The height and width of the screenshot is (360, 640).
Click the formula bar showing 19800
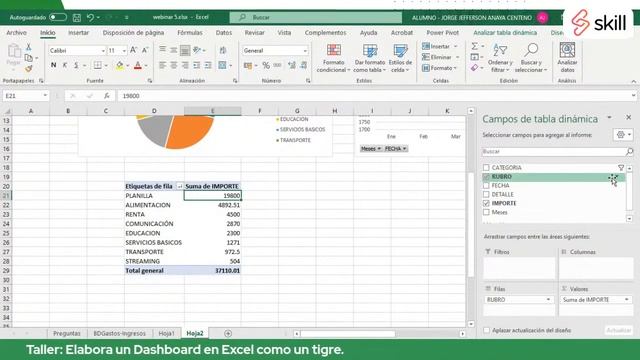(376, 96)
